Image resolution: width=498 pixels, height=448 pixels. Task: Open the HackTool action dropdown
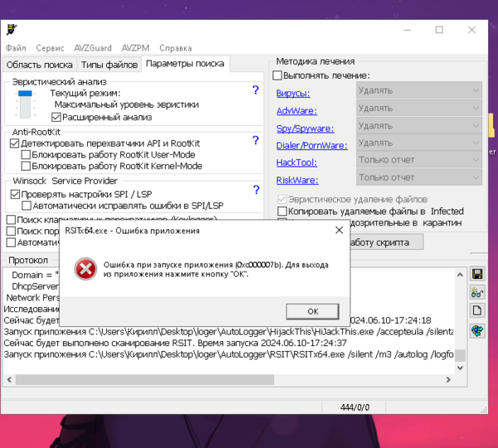419,160
